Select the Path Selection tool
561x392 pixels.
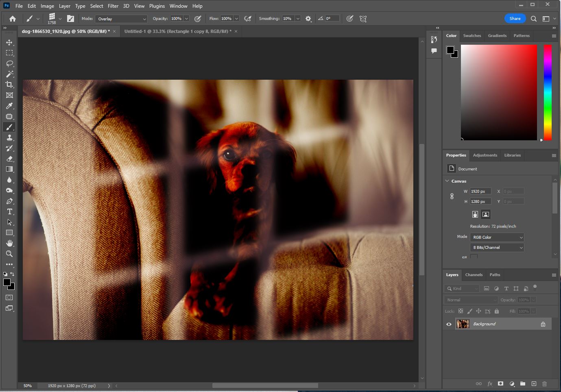coord(9,222)
